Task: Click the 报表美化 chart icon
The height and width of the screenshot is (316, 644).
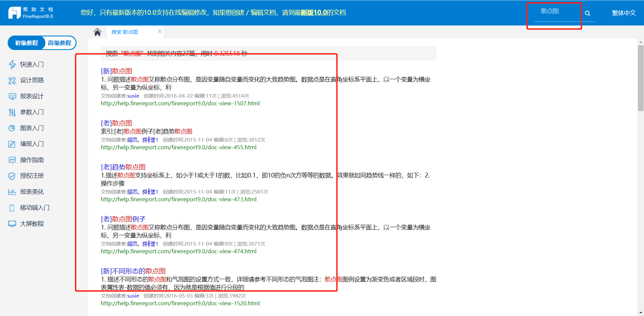Action: (12, 192)
